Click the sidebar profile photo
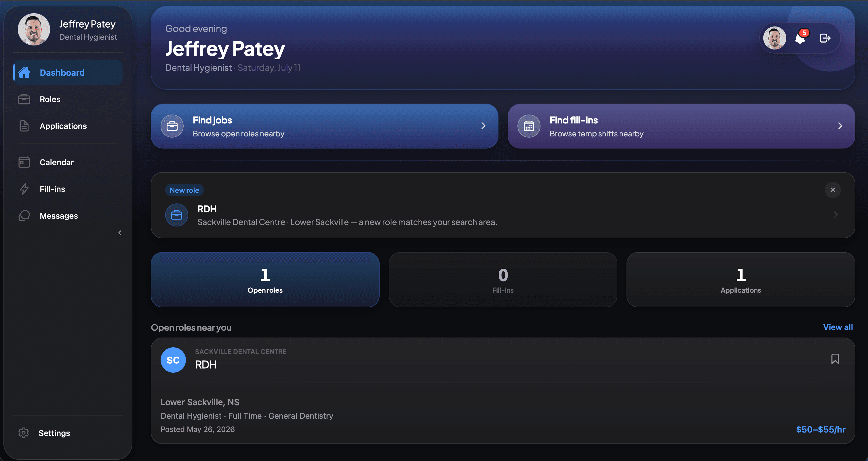868x461 pixels. [x=34, y=30]
